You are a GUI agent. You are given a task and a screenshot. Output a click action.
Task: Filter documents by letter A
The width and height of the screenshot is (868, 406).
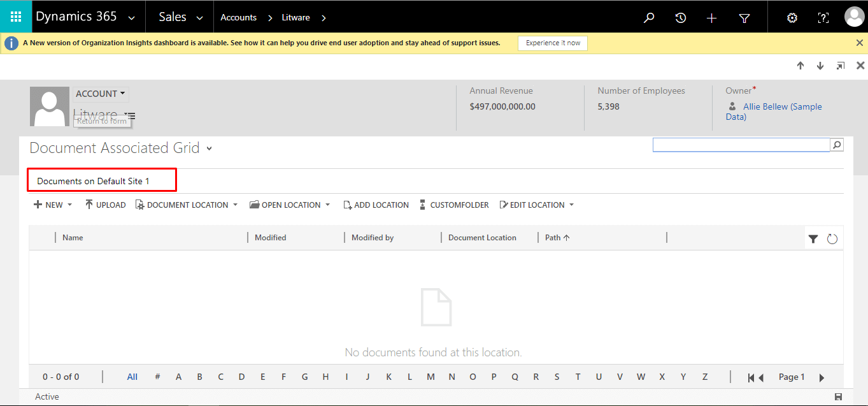[179, 377]
